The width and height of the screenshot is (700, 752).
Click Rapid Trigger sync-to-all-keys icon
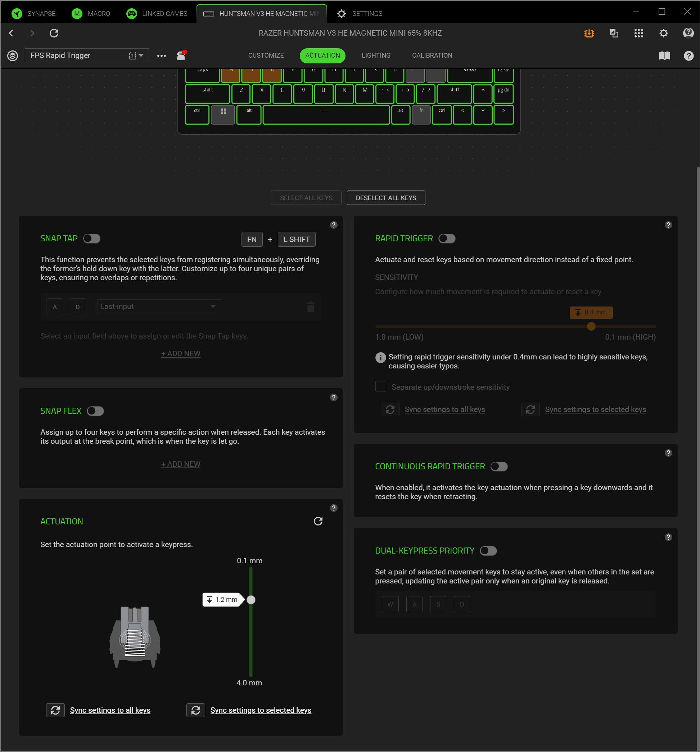point(390,409)
